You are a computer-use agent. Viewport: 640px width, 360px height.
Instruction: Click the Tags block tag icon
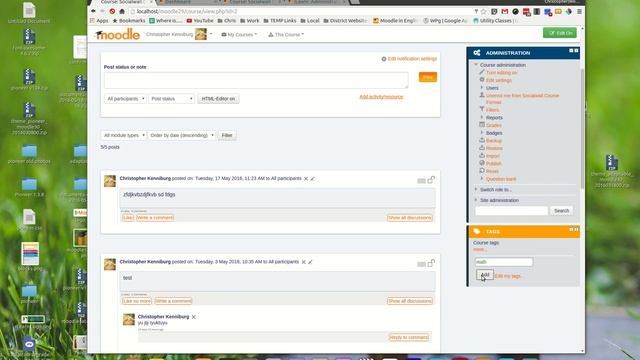coord(477,231)
